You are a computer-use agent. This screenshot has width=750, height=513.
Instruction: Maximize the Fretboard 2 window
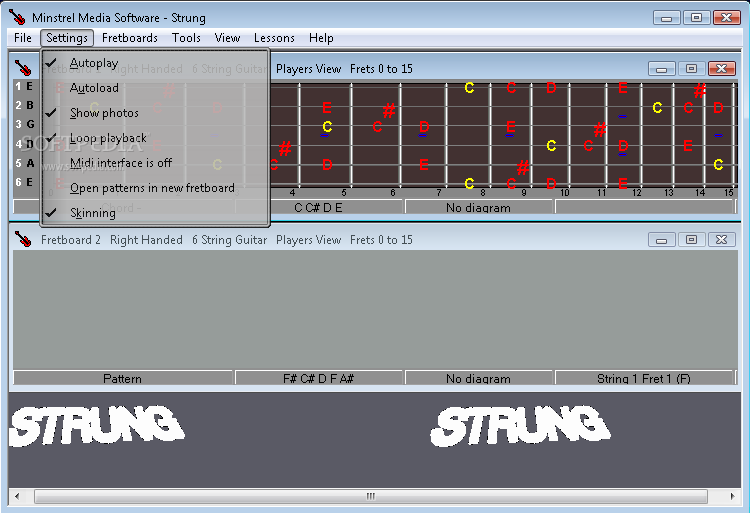click(691, 240)
